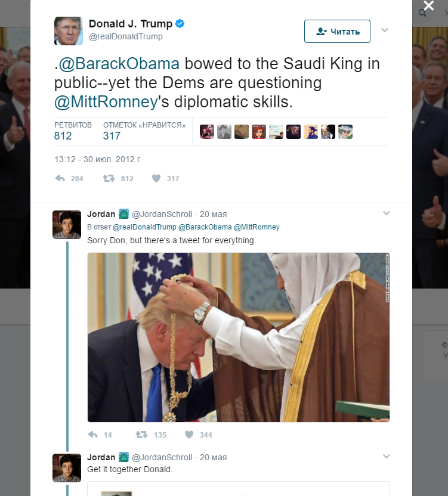Like Jordan's photo tweet with 344 likes

click(x=189, y=435)
